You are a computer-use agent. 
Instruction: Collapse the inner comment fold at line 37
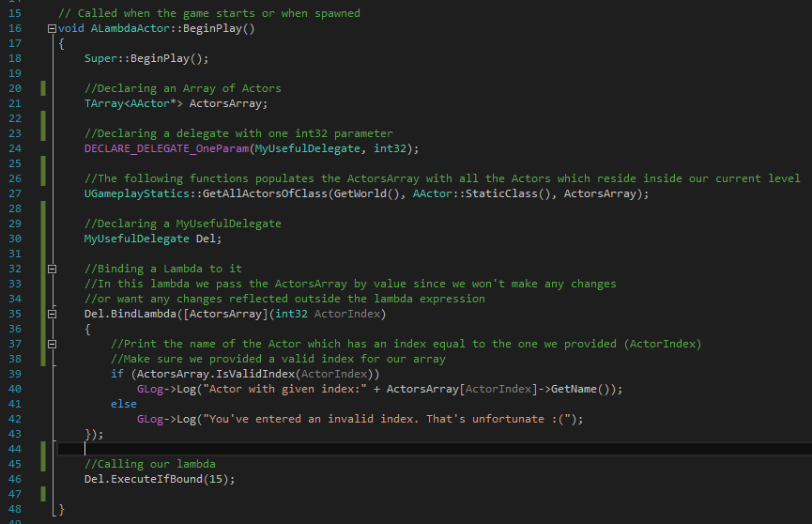click(52, 344)
